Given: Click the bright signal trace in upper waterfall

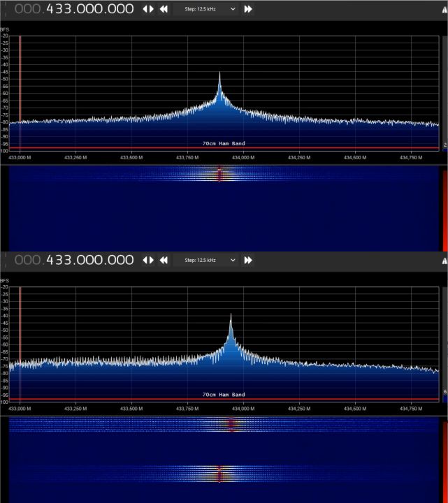Looking at the screenshot, I should coord(219,173).
